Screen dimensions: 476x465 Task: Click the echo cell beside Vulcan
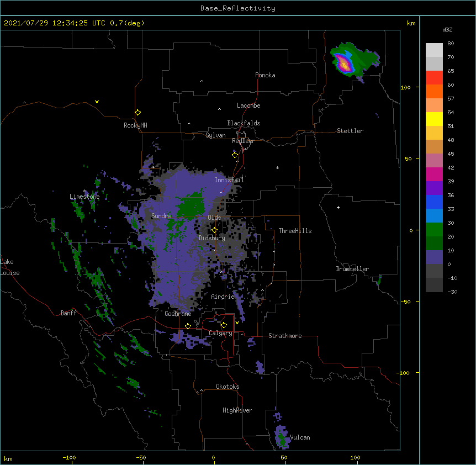282,437
